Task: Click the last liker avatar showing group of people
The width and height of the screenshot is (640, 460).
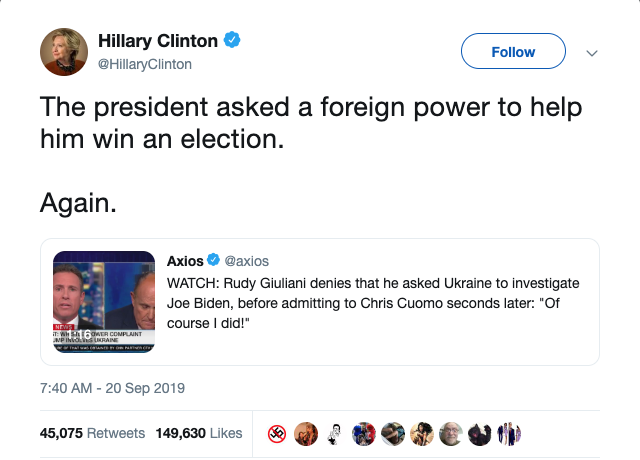Action: [510, 433]
